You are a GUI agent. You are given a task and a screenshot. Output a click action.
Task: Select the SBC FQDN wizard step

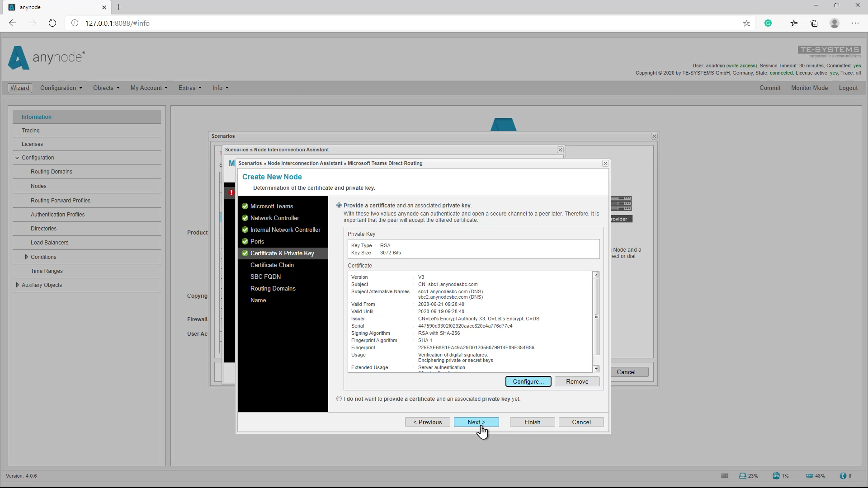(x=265, y=277)
